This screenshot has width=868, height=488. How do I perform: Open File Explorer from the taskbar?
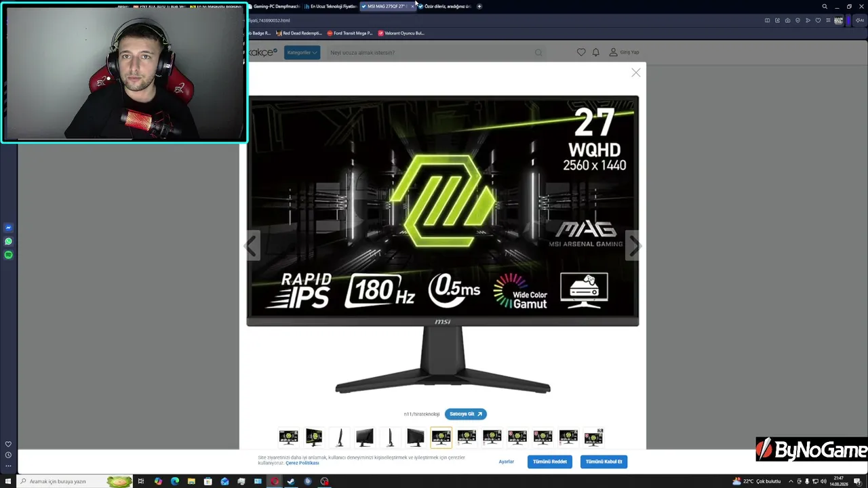click(191, 481)
